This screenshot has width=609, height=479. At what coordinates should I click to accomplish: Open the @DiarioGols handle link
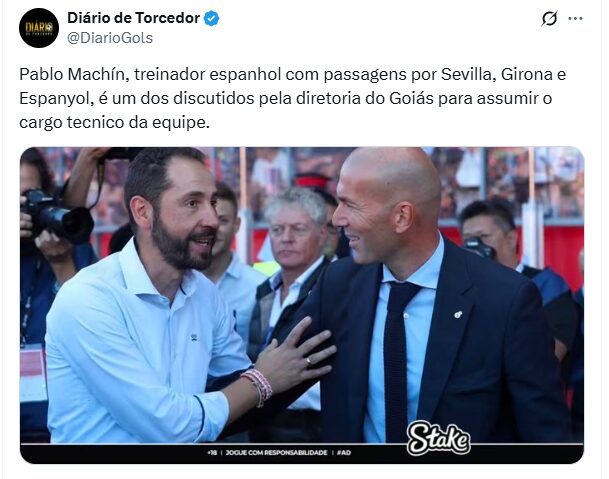110,38
